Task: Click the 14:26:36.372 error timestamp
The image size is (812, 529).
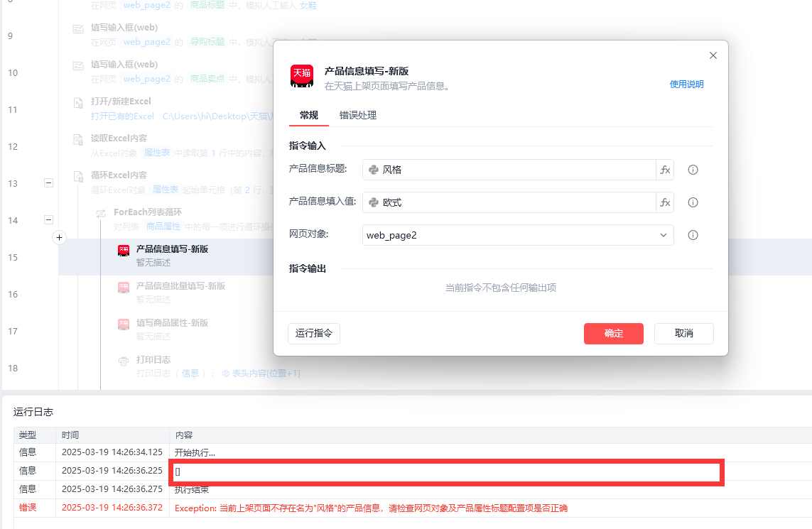Action: (x=112, y=508)
